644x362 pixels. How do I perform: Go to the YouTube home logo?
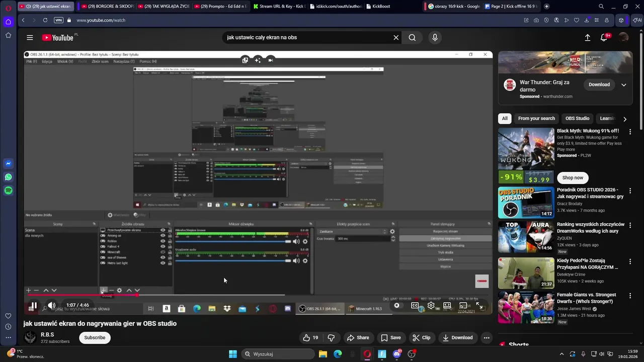(x=57, y=38)
